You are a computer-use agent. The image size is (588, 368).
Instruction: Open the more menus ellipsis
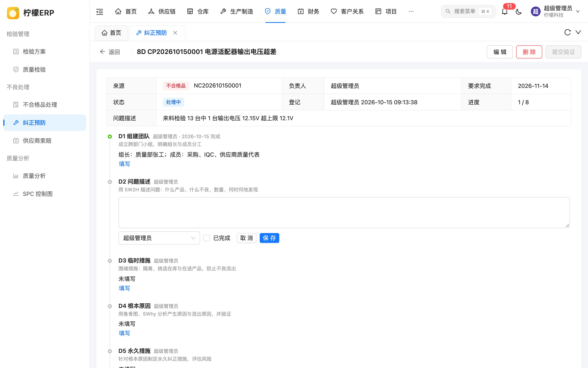411,11
